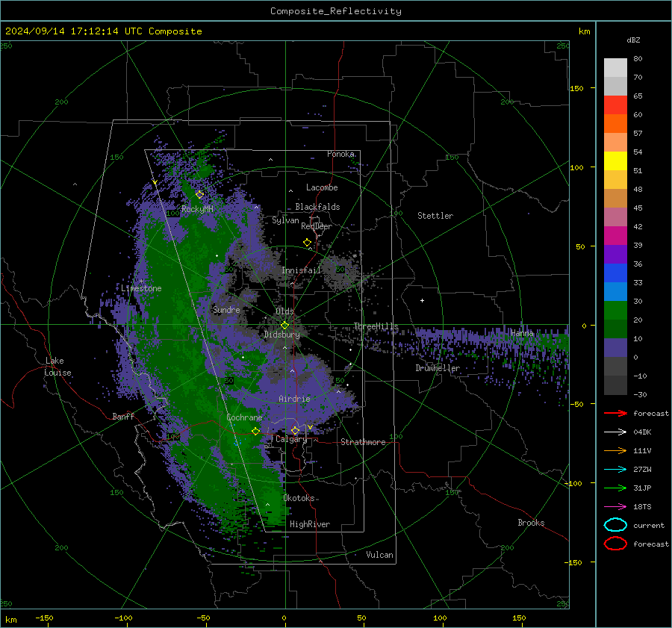Select the bright green 20-30 dBZ swatch

pyautogui.click(x=615, y=311)
